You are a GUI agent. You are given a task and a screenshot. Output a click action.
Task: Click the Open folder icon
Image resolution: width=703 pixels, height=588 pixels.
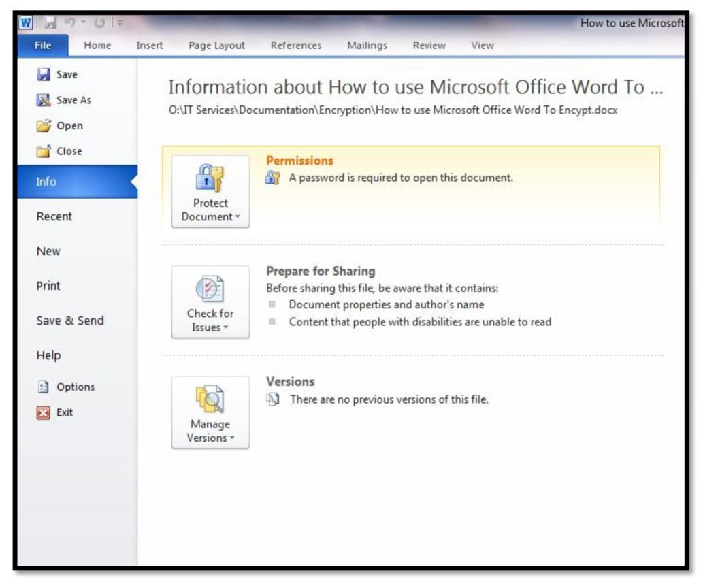pyautogui.click(x=44, y=126)
